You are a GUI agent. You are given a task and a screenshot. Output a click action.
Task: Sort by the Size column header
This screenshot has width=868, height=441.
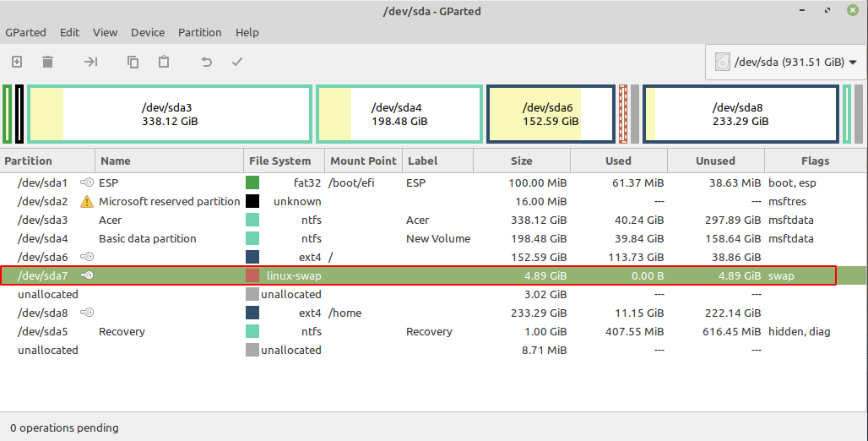point(521,161)
